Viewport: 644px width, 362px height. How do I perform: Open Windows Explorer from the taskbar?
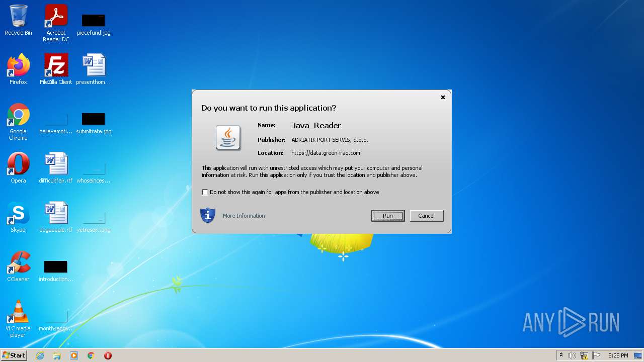point(57,355)
